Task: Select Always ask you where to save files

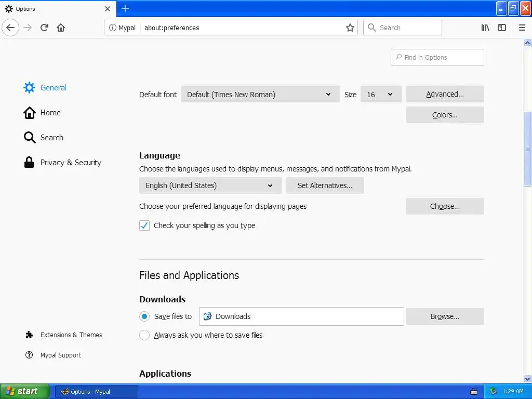Action: (x=144, y=335)
